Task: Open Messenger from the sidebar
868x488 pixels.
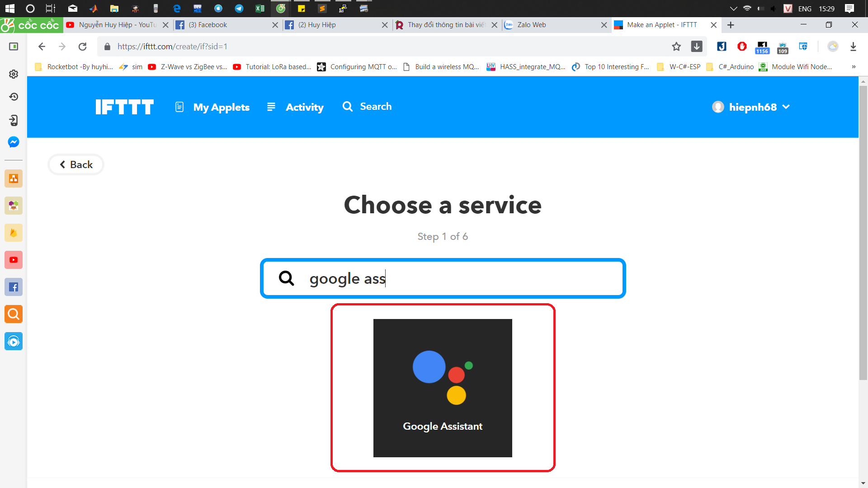Action: click(14, 142)
